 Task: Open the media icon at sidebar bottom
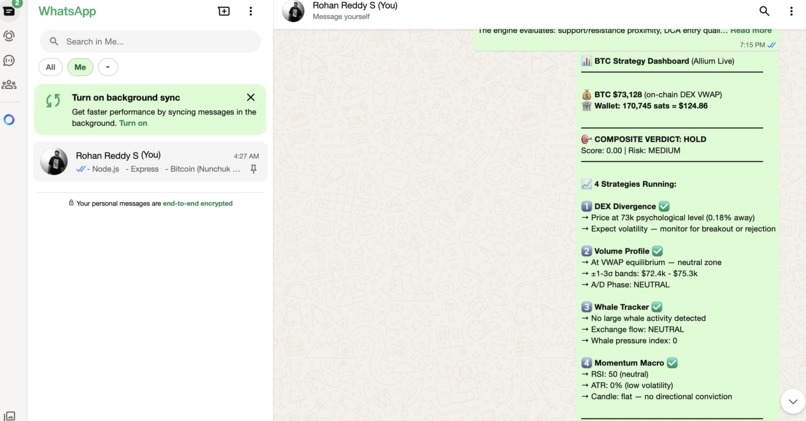click(9, 416)
